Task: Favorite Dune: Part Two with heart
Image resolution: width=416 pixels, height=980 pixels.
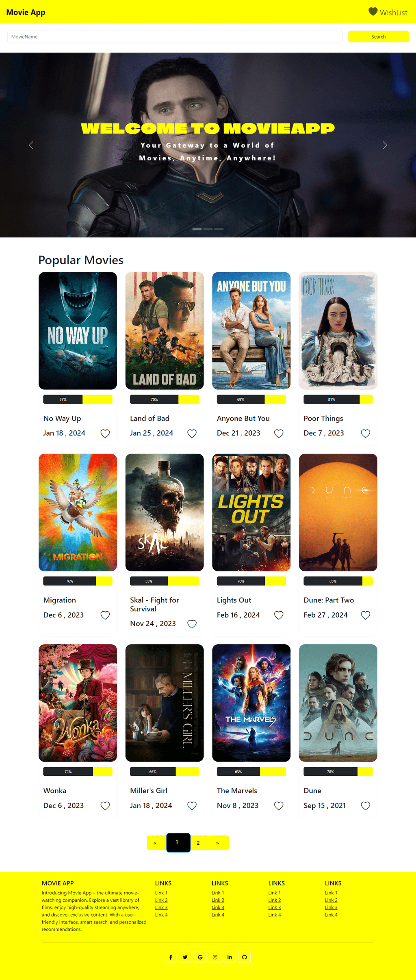Action: [366, 615]
